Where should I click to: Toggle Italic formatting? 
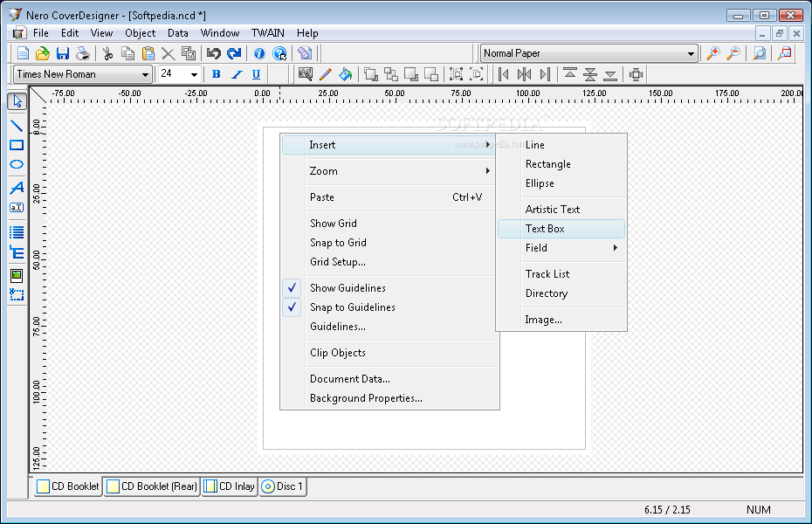click(236, 74)
